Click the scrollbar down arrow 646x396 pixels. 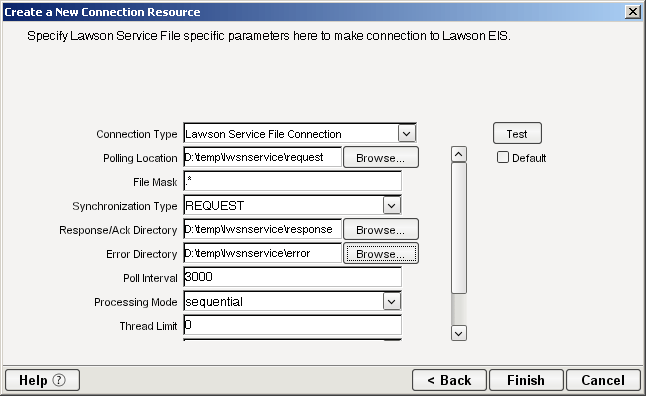click(459, 333)
